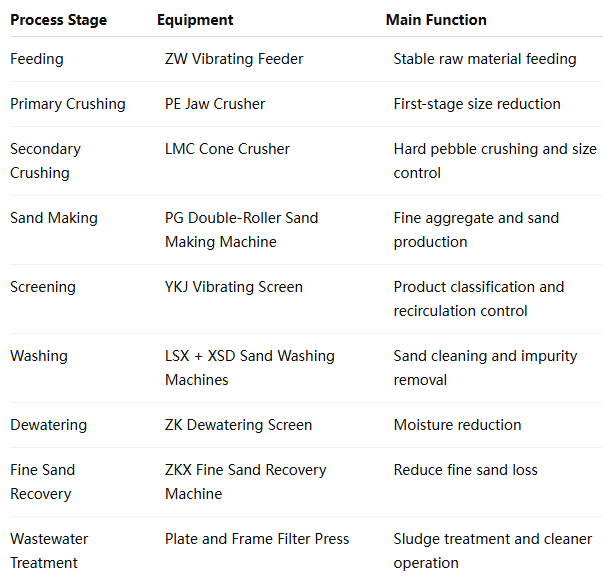Image resolution: width=603 pixels, height=577 pixels.
Task: Click the ZK Dewatering Screen entry
Action: (238, 425)
